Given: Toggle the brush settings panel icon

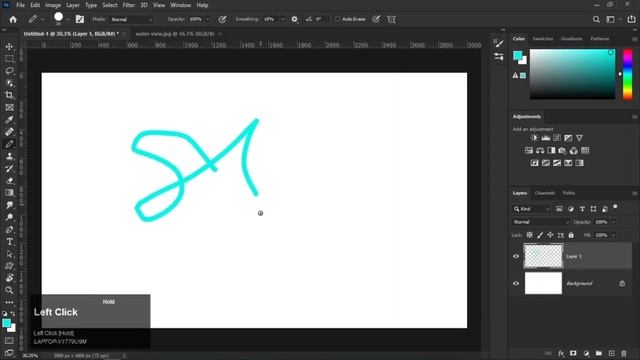Looking at the screenshot, I should click(x=80, y=19).
